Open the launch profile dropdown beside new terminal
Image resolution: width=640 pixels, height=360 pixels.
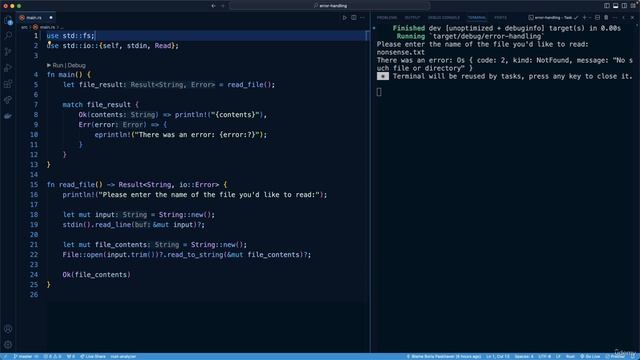(x=590, y=18)
